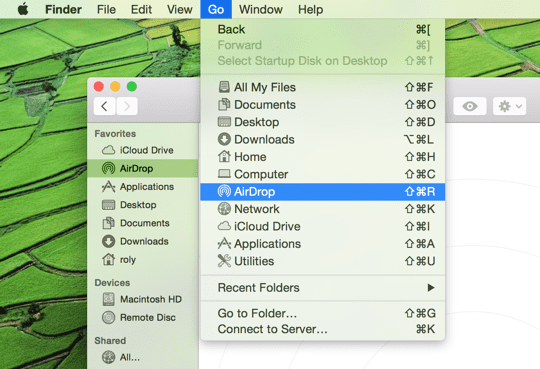The width and height of the screenshot is (540, 369).
Task: Open the Finder menu
Action: (63, 9)
